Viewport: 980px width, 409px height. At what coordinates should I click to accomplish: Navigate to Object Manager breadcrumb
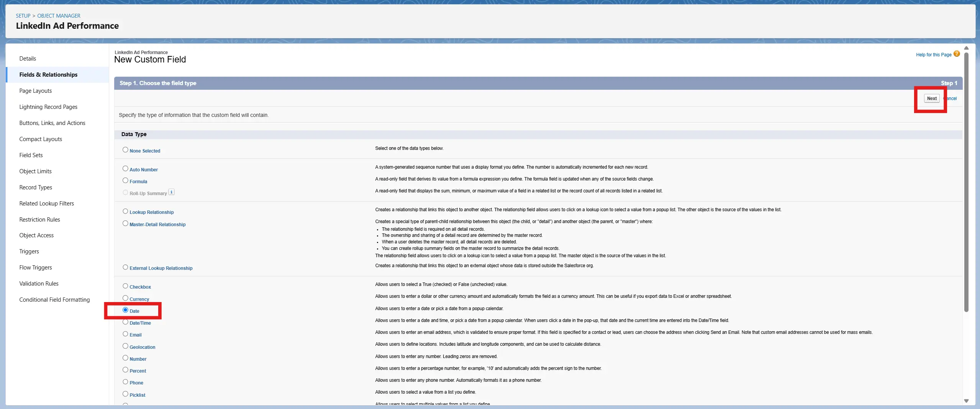[x=59, y=16]
